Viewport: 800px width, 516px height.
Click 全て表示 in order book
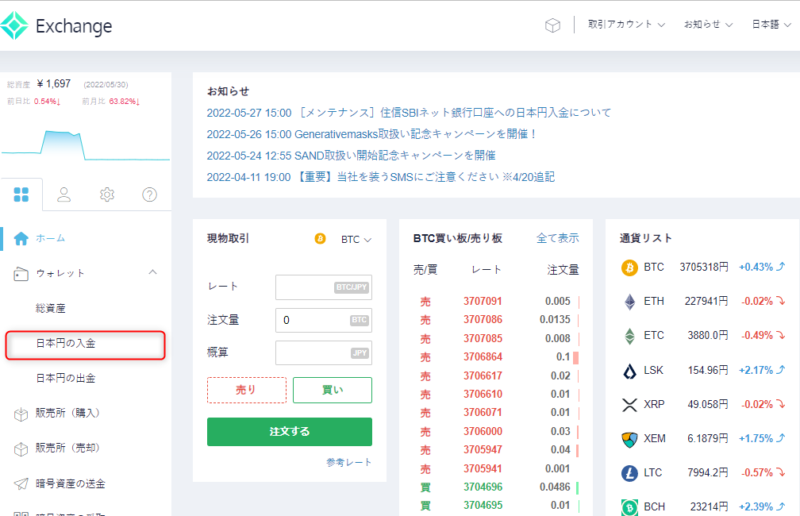[558, 238]
